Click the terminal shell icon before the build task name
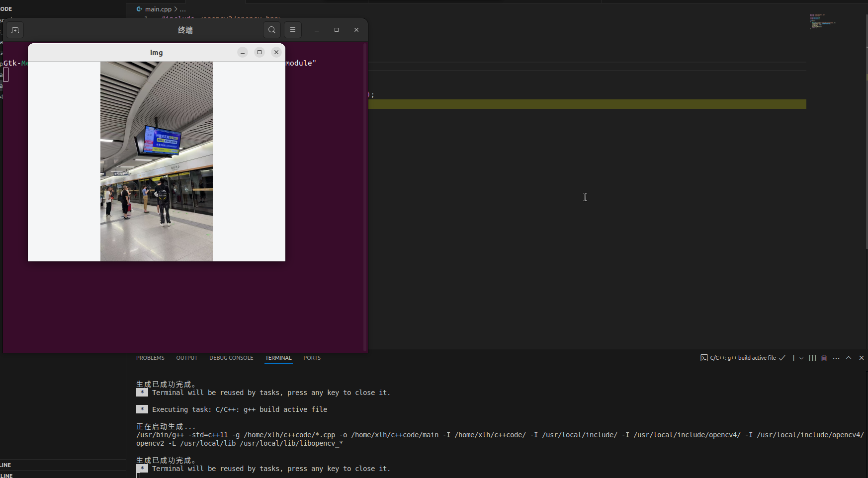Viewport: 868px width, 478px height. click(704, 358)
